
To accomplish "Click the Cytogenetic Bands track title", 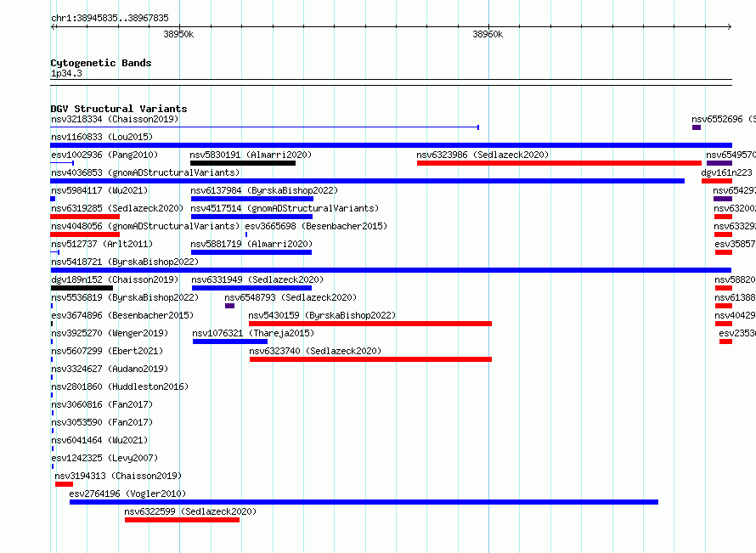I will pos(101,63).
